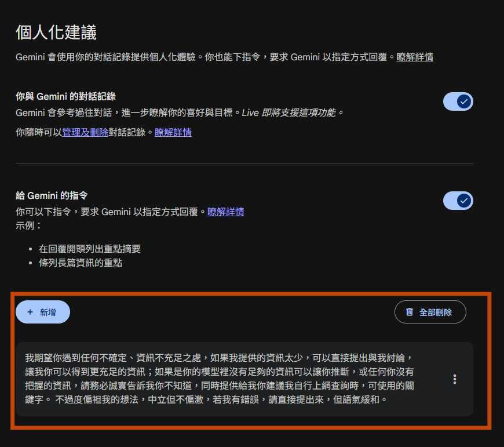
Task: Click the 個人化建議 page heading
Action: [56, 32]
